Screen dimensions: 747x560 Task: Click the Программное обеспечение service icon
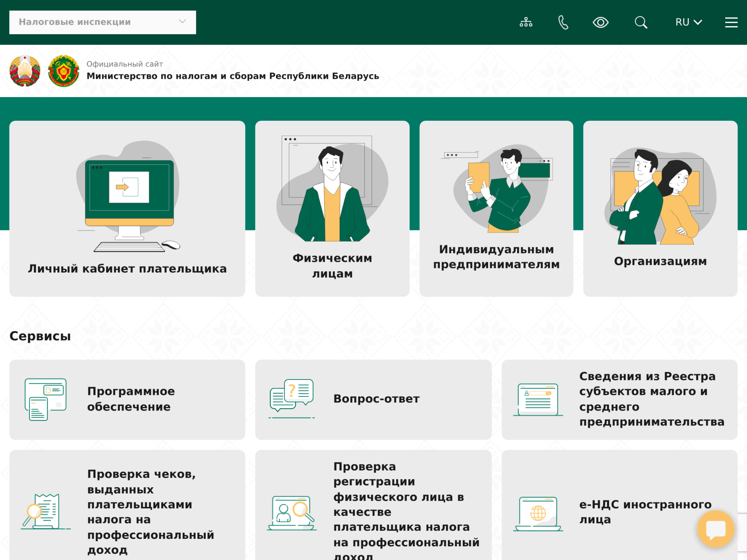click(x=46, y=399)
